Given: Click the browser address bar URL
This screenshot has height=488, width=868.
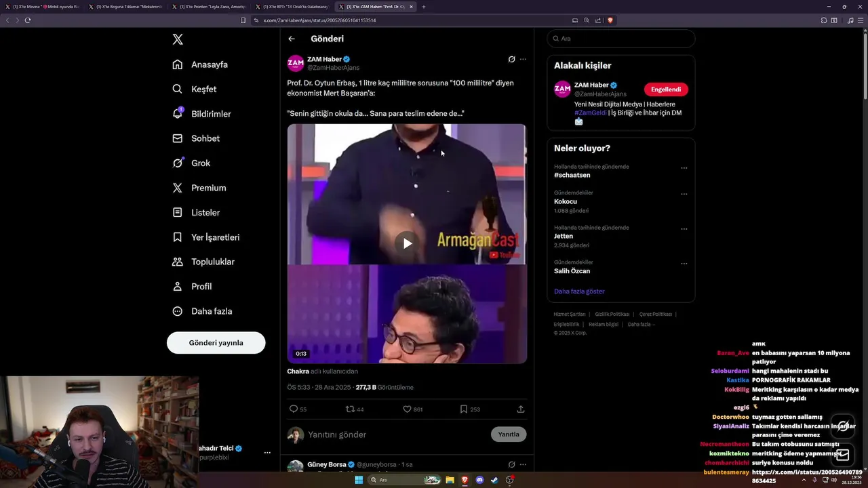Looking at the screenshot, I should coord(319,20).
